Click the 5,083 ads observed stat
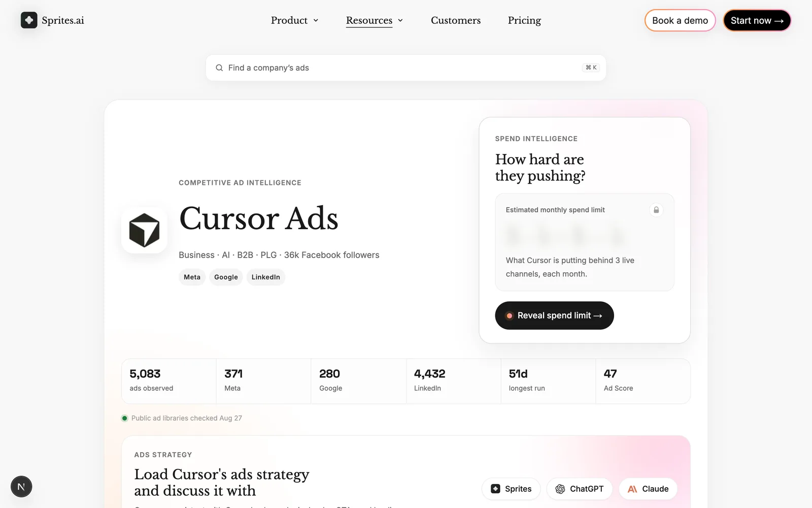The width and height of the screenshot is (812, 508). pyautogui.click(x=168, y=381)
